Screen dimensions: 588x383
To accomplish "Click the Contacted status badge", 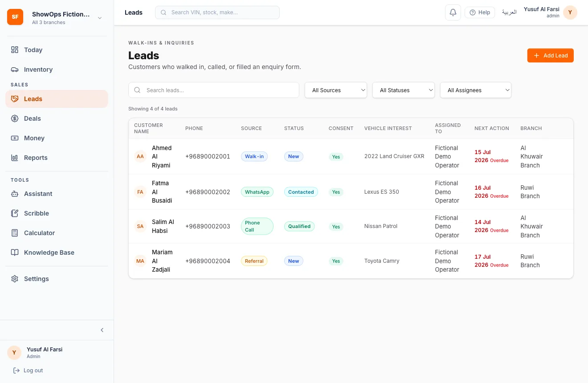I will click(x=301, y=192).
